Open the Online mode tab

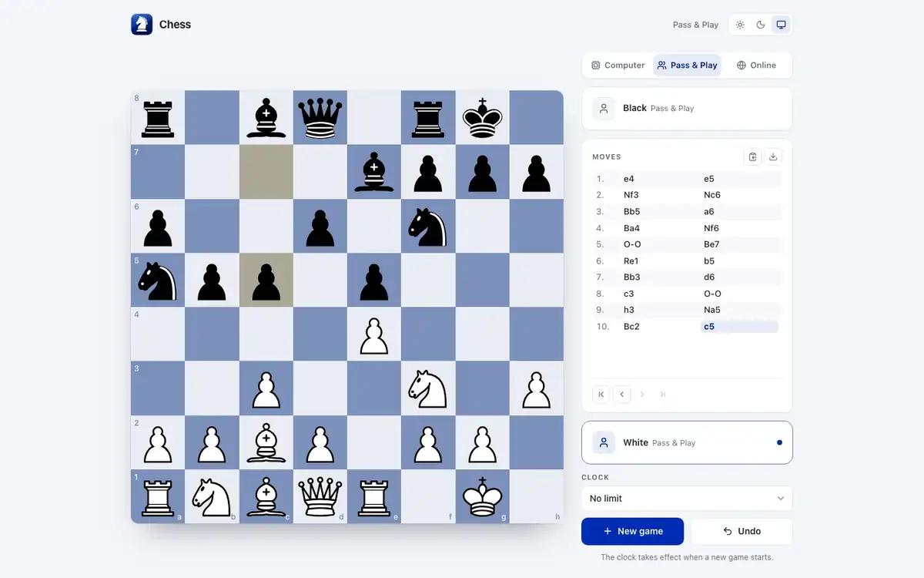click(756, 66)
